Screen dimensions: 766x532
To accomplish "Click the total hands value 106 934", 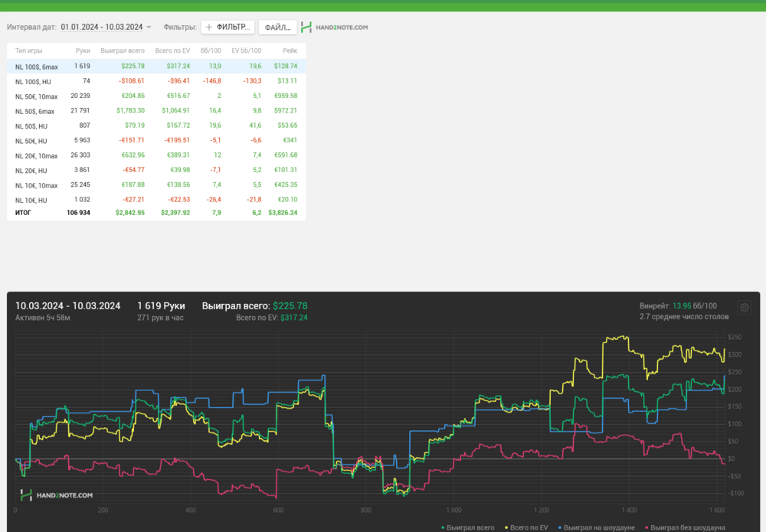I will 78,213.
